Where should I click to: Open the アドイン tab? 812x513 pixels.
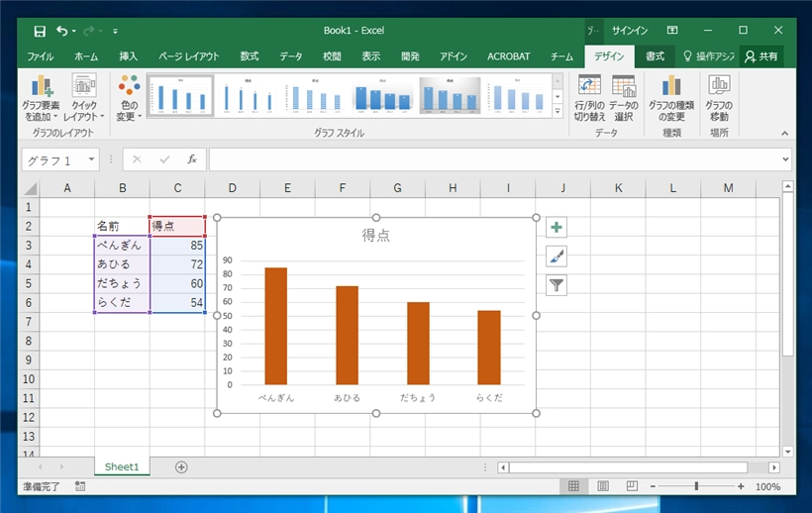tap(454, 56)
